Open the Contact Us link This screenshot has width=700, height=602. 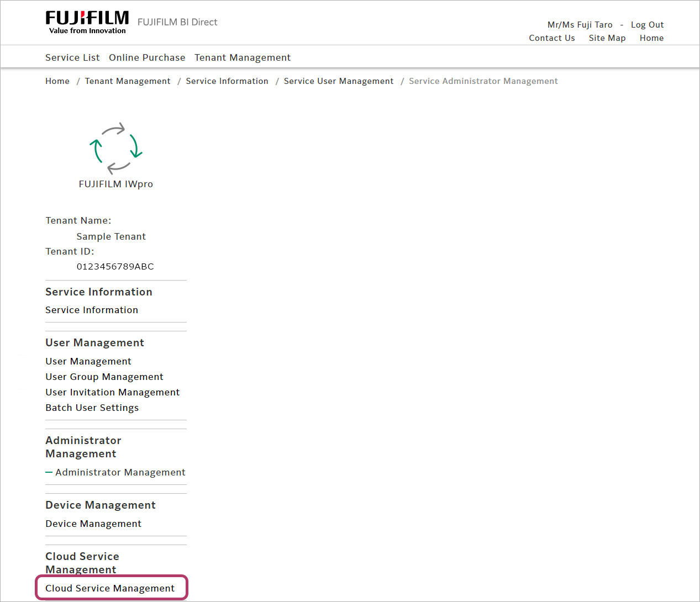(x=552, y=38)
